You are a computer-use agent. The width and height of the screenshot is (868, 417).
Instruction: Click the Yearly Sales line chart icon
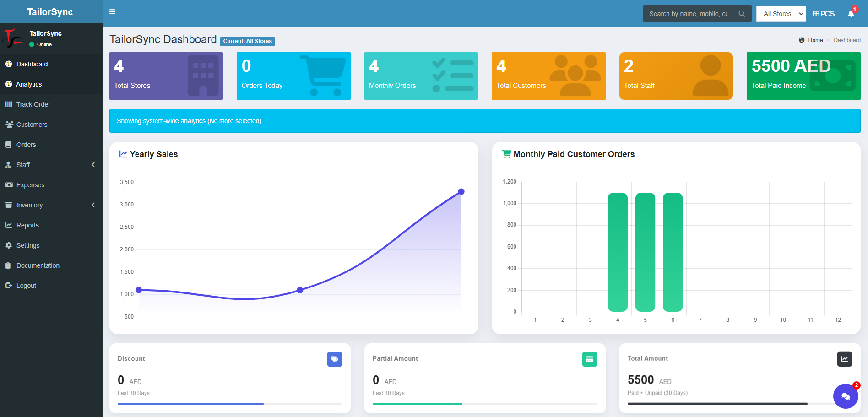click(124, 154)
